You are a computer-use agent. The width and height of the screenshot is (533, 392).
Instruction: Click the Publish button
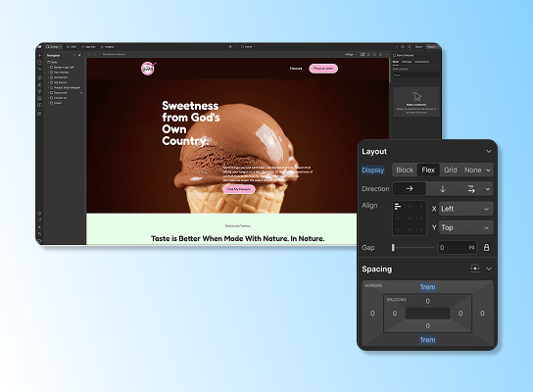(431, 47)
